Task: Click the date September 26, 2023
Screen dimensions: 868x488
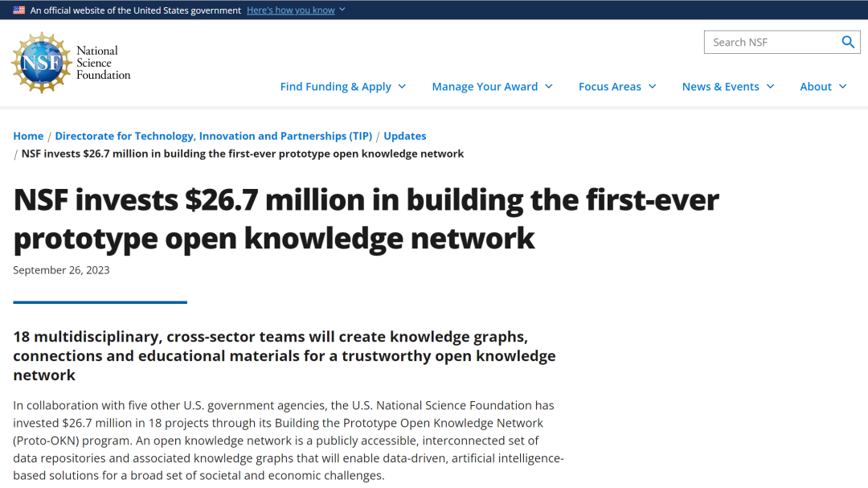Action: point(61,270)
